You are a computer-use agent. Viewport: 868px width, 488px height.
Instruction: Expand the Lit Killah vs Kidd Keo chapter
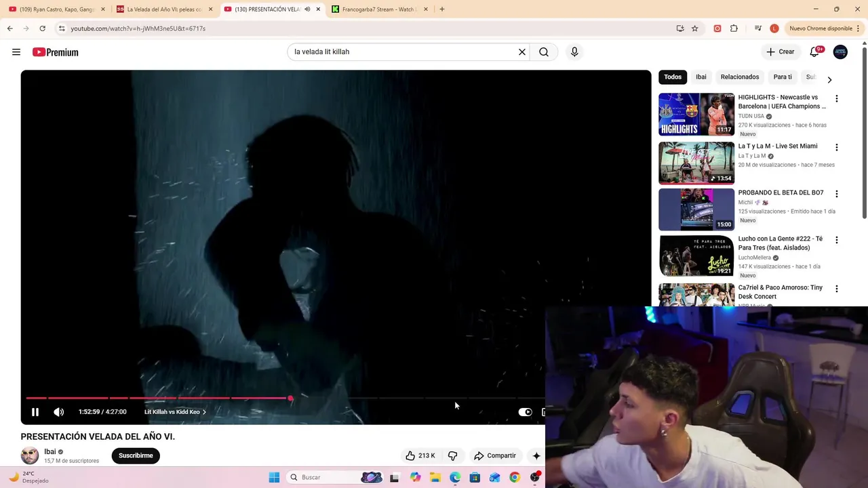click(175, 411)
